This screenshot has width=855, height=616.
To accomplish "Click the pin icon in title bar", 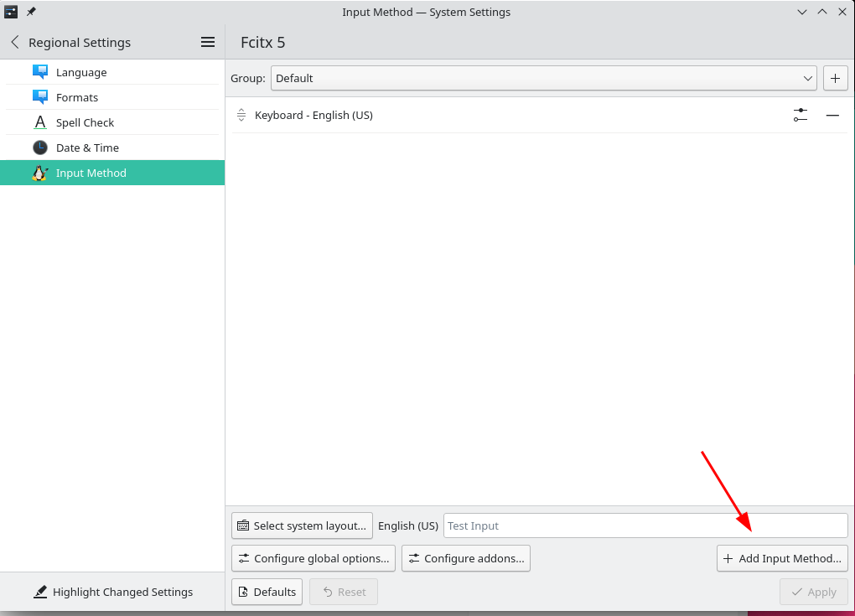I will click(x=31, y=12).
